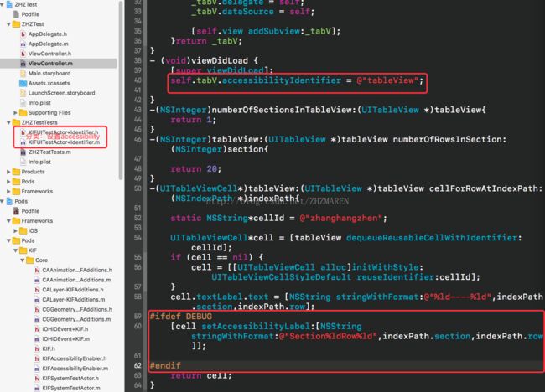This screenshot has width=545, height=392.
Task: Click cellForRowAtIndexPath in the code
Action: coord(483,188)
